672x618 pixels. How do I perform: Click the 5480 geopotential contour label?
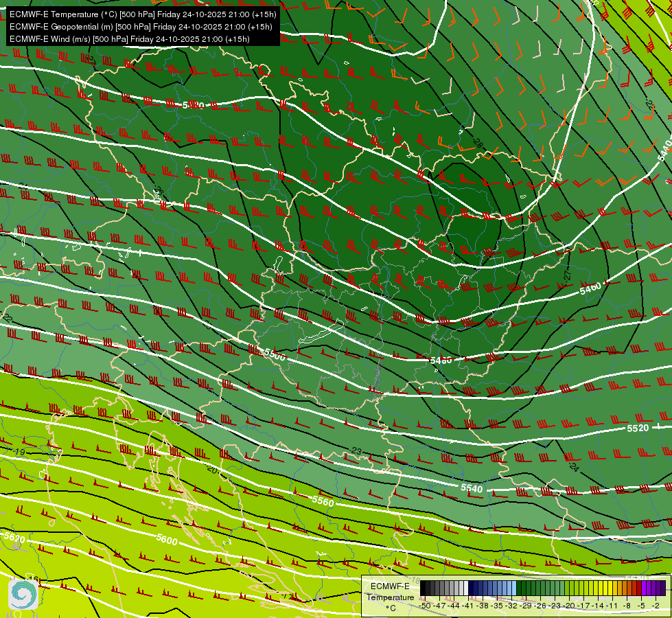click(441, 360)
